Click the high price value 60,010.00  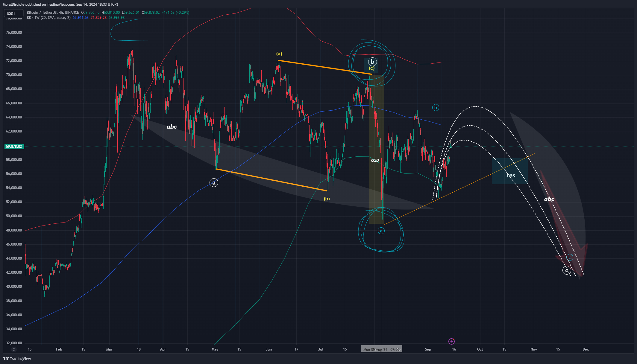(112, 13)
